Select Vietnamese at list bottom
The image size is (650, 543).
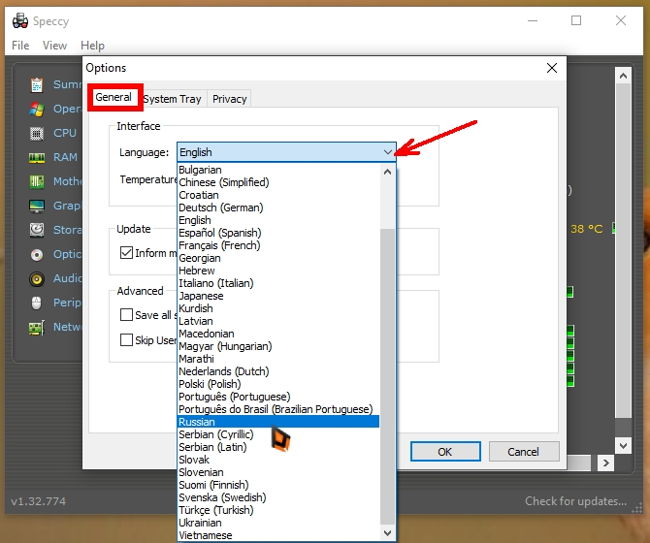click(x=278, y=535)
